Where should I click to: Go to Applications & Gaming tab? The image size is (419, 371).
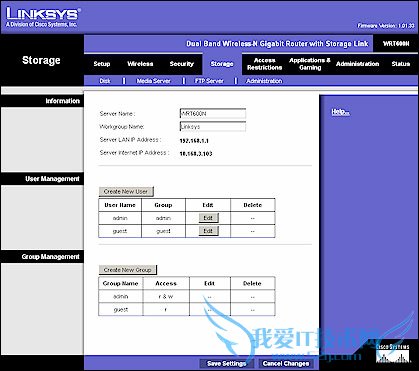(310, 64)
